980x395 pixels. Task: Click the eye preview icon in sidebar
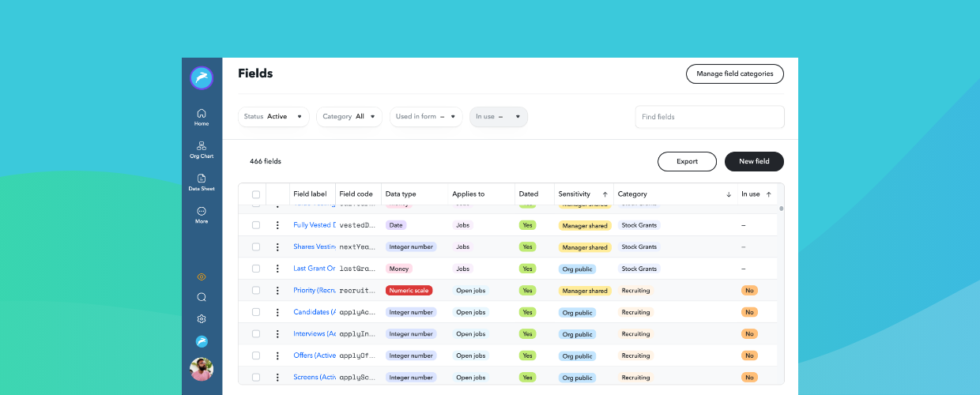202,276
